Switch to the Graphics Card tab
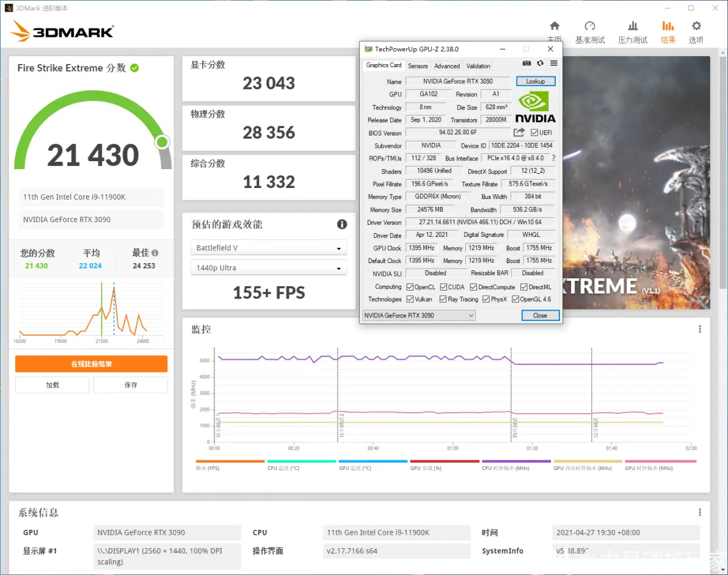Screen dimensions: 728x575 click(384, 65)
